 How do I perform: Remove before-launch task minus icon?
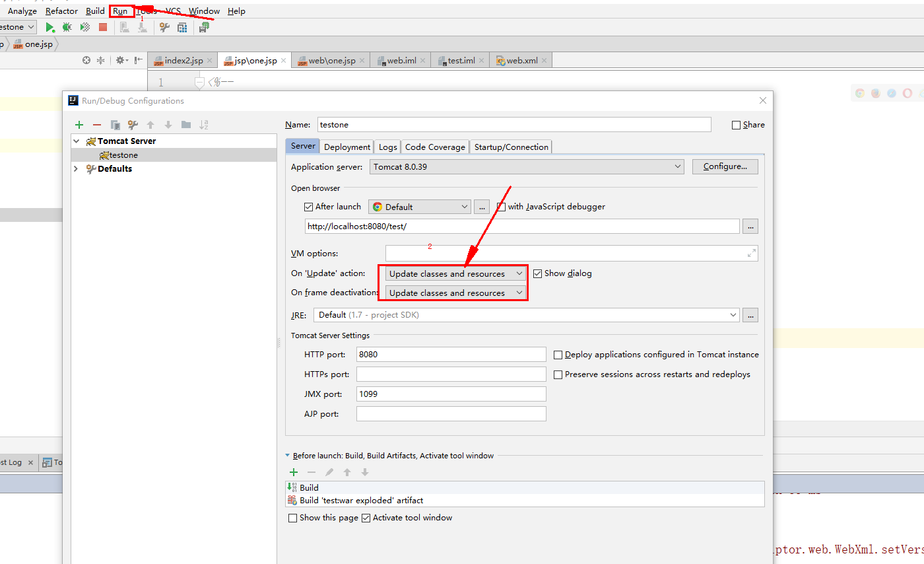[x=312, y=472]
